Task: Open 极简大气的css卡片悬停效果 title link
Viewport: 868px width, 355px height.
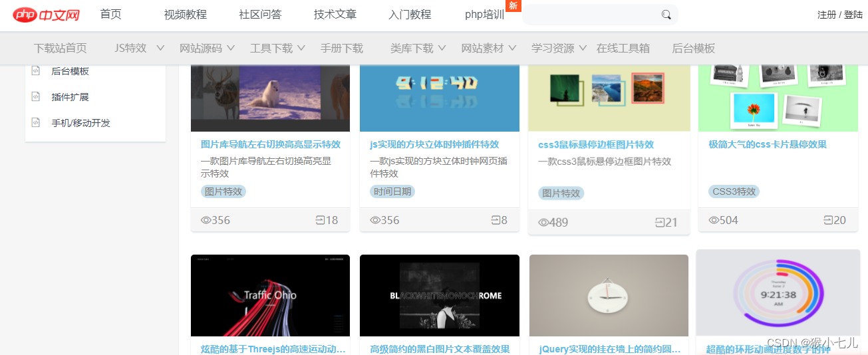Action: pos(768,144)
